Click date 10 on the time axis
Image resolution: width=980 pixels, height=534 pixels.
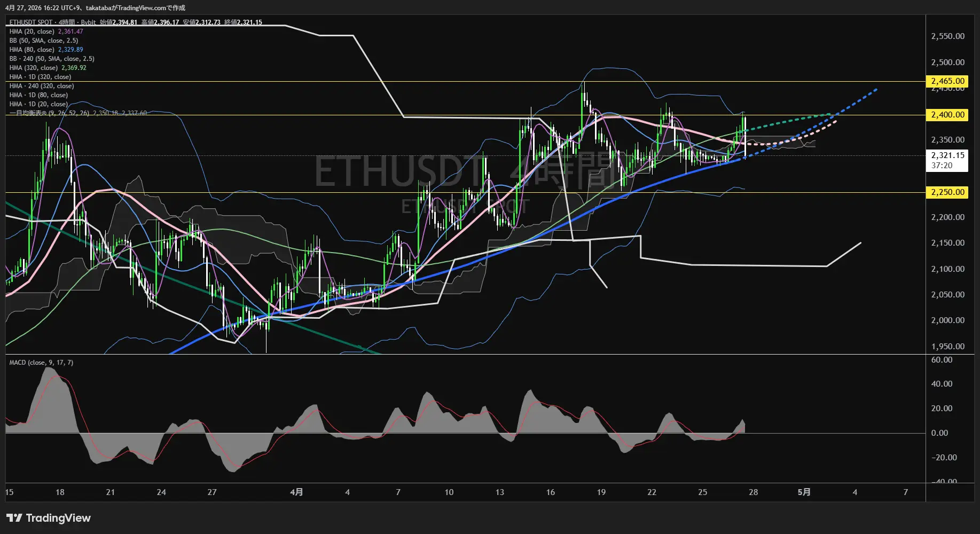click(449, 492)
